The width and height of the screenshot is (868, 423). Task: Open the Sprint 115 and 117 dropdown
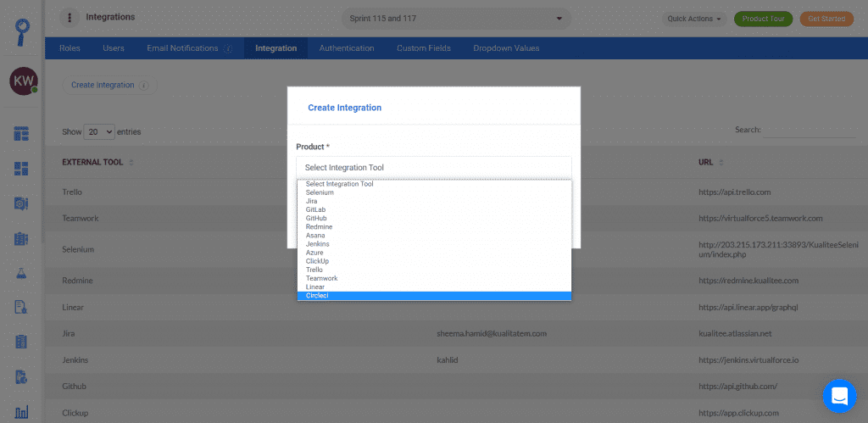(x=456, y=19)
